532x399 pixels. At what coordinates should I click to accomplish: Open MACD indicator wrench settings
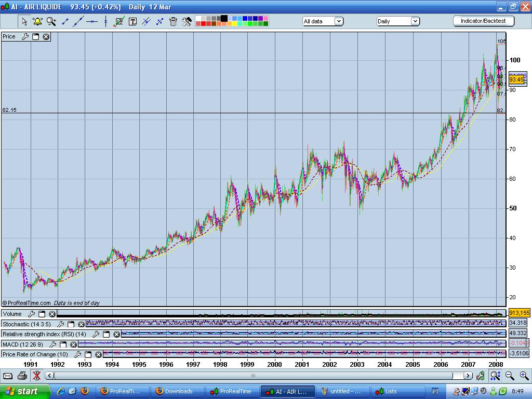click(x=52, y=344)
